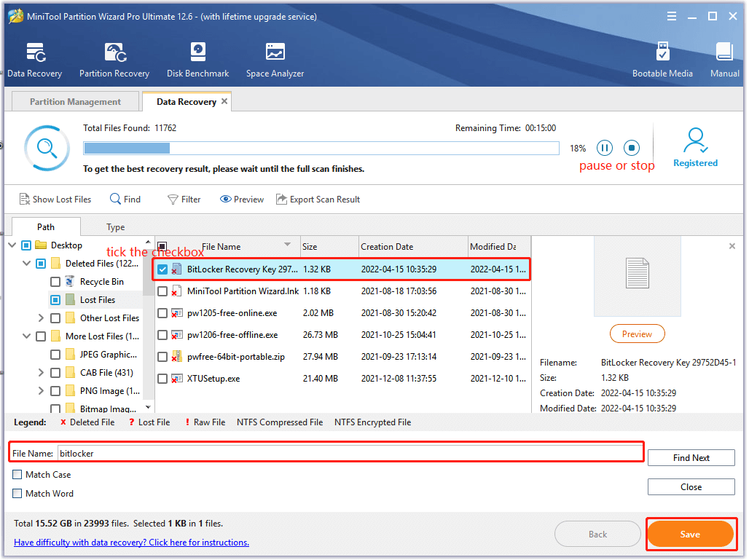Pause the ongoing scan

click(605, 148)
